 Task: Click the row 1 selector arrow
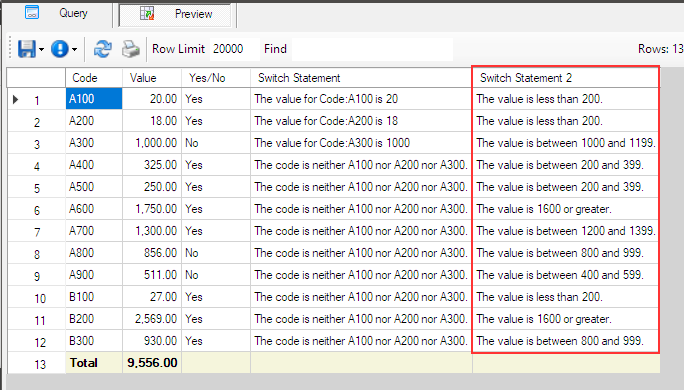16,99
